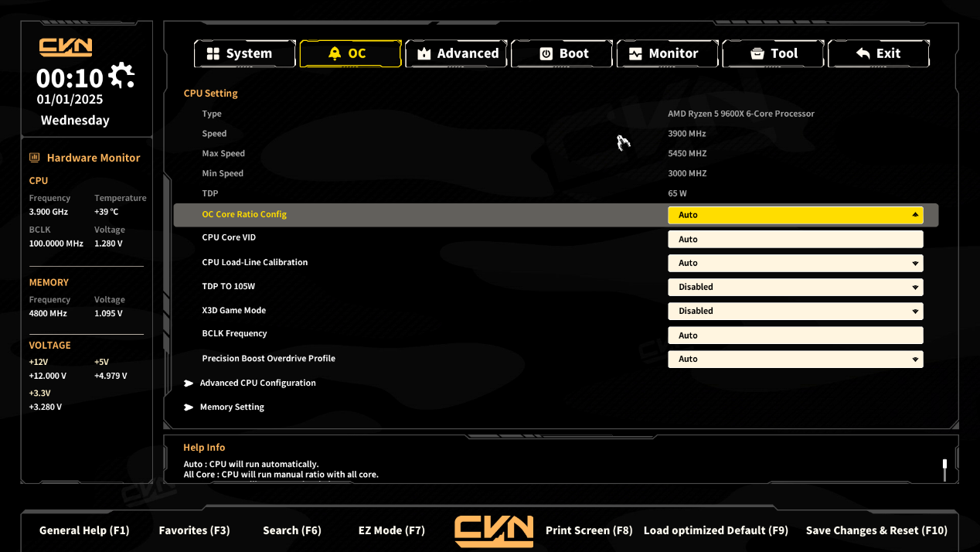
Task: Click the OC tab bell icon
Action: pyautogui.click(x=334, y=53)
